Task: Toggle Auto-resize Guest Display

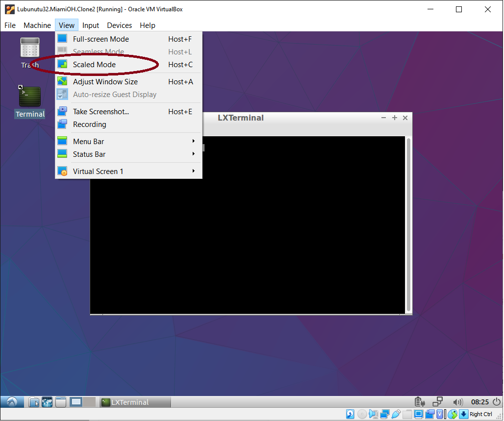Action: point(128,95)
